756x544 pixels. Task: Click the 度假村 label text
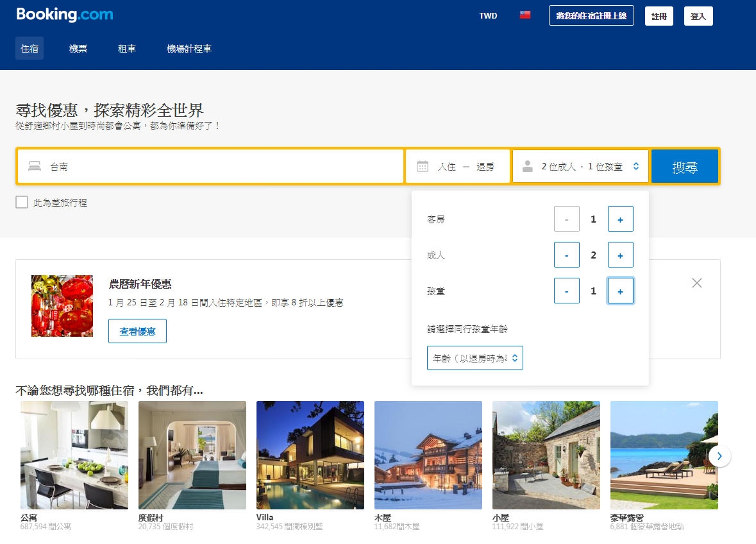pyautogui.click(x=151, y=518)
